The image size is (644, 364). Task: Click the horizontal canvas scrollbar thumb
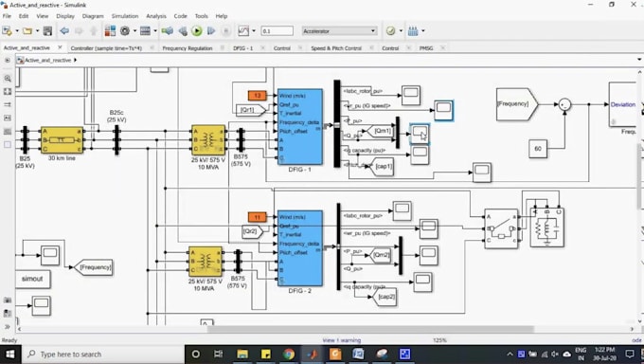point(370,329)
